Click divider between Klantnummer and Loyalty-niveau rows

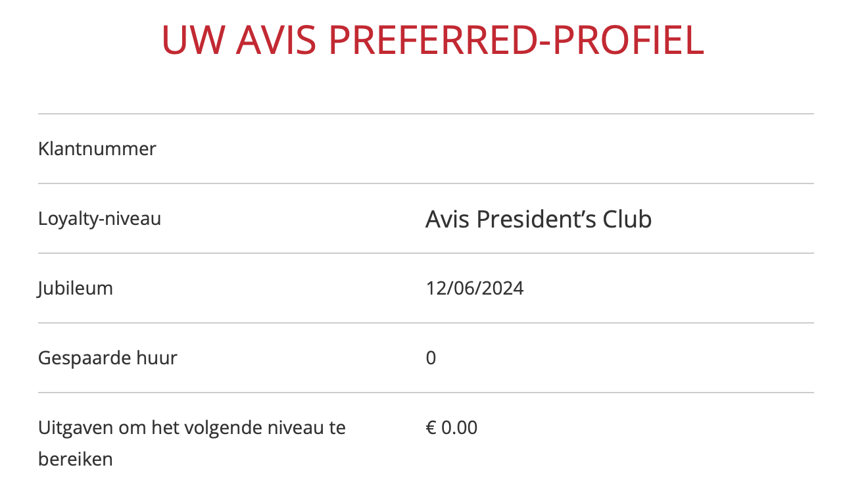pyautogui.click(x=426, y=183)
